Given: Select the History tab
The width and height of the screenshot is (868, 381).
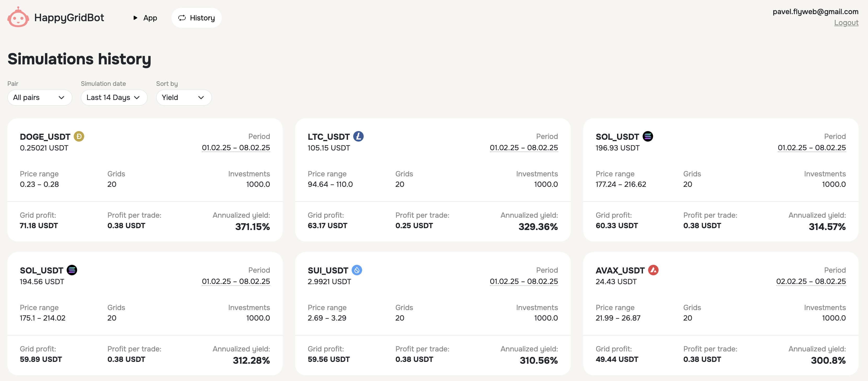Looking at the screenshot, I should (x=196, y=18).
